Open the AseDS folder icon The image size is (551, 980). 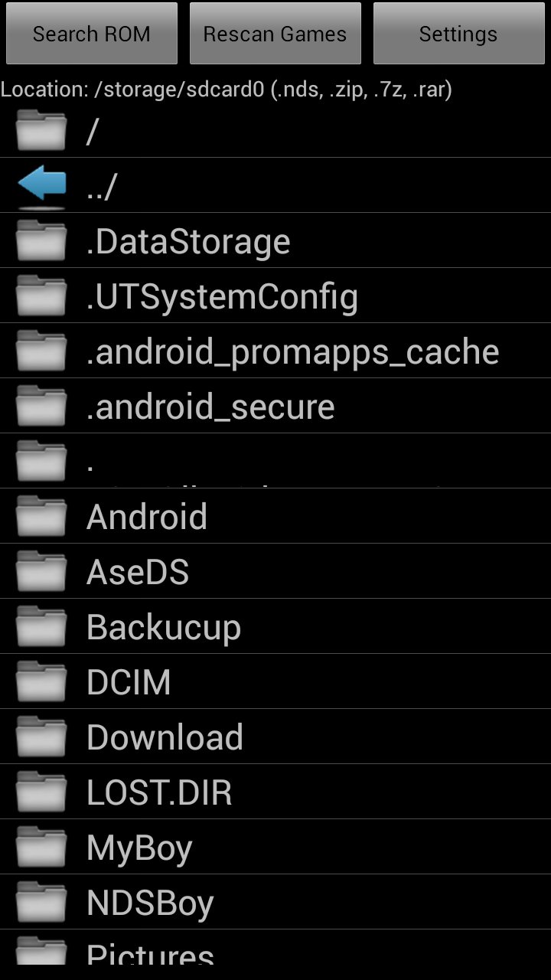pyautogui.click(x=41, y=572)
